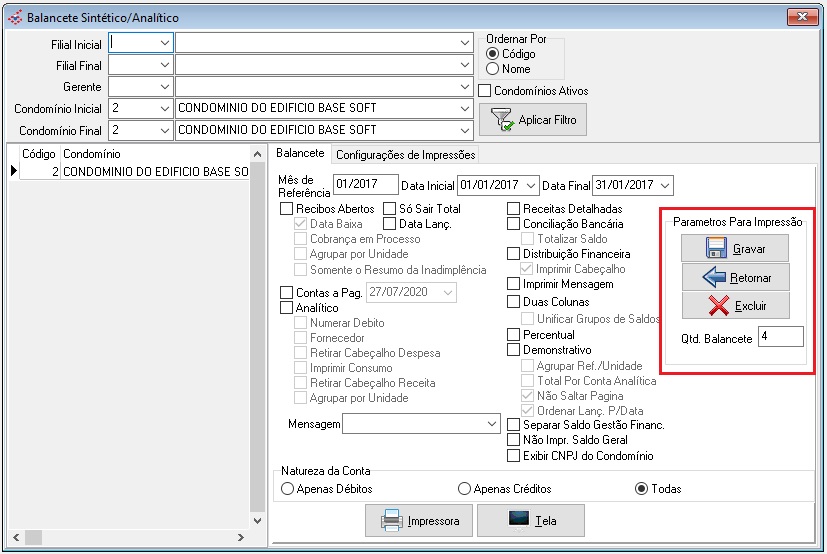Check the Recibos Abertos option
Screen dimensions: 827x554
(287, 209)
